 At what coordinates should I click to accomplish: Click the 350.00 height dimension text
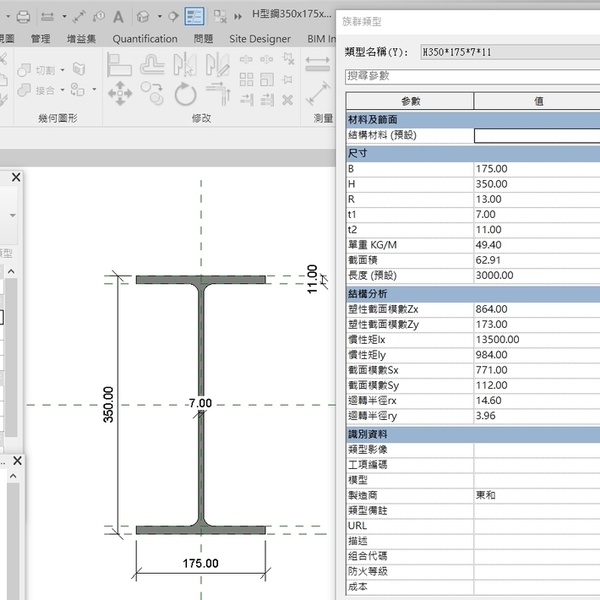pos(108,405)
